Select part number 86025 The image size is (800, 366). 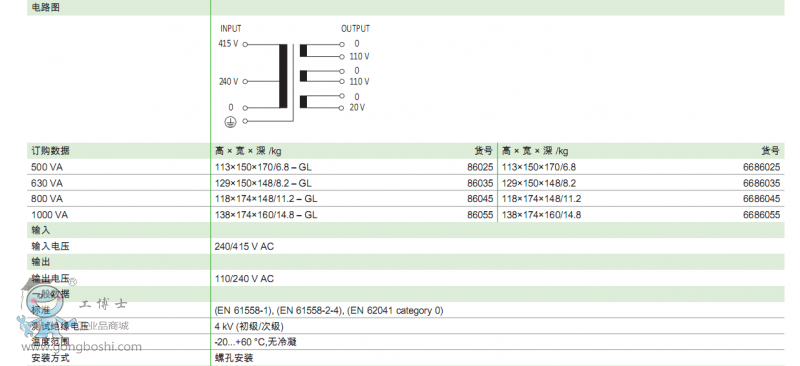coord(480,167)
